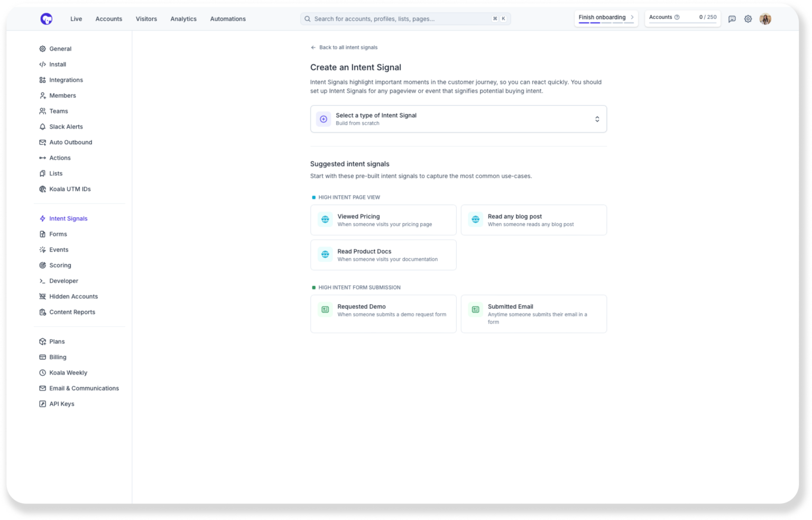This screenshot has height=520, width=812.
Task: Open settings via the gear icon
Action: 748,18
